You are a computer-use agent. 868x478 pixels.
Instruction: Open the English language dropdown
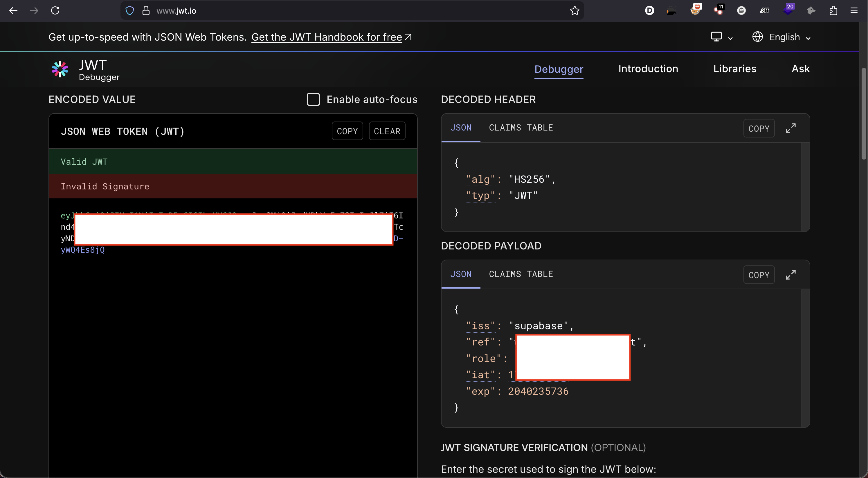coord(781,37)
